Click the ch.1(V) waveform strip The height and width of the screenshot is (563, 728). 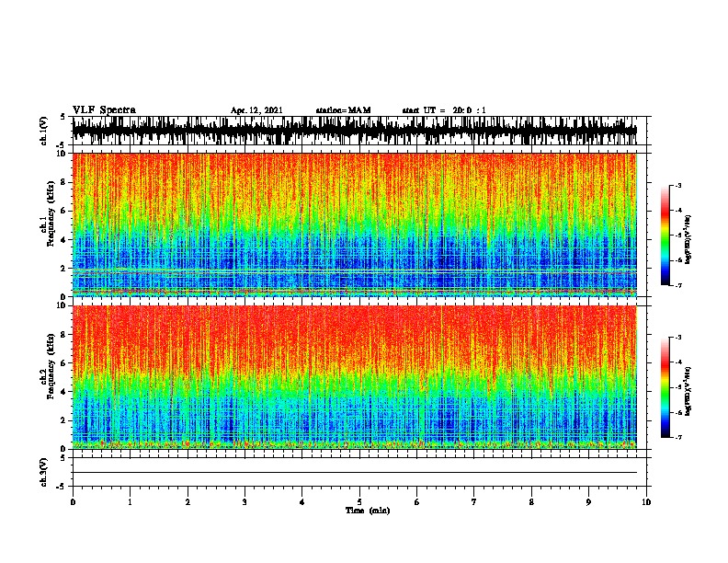(x=355, y=131)
